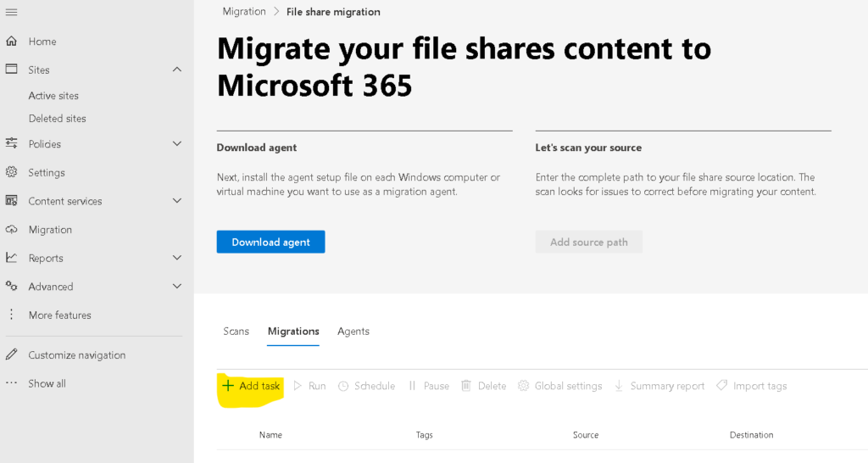This screenshot has width=868, height=463.
Task: Click the Show all ellipsis icon
Action: pos(11,382)
